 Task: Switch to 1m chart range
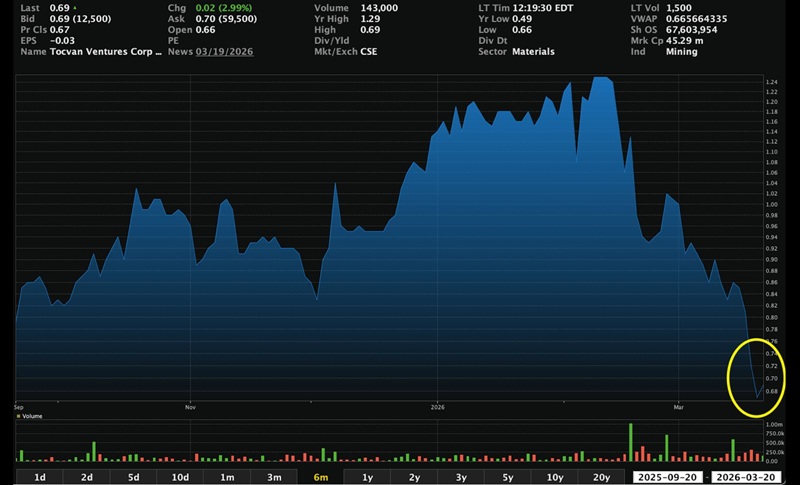click(x=227, y=477)
